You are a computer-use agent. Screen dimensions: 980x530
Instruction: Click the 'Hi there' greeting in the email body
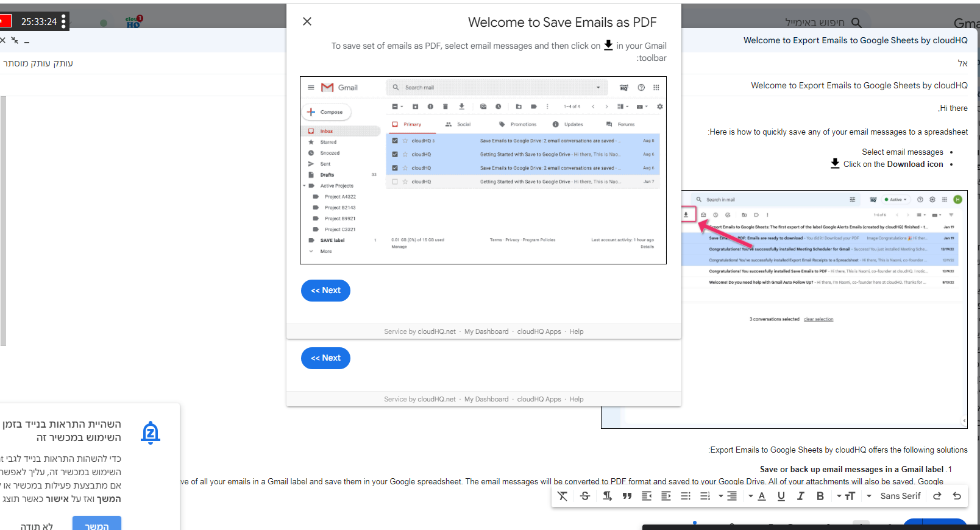pyautogui.click(x=953, y=108)
